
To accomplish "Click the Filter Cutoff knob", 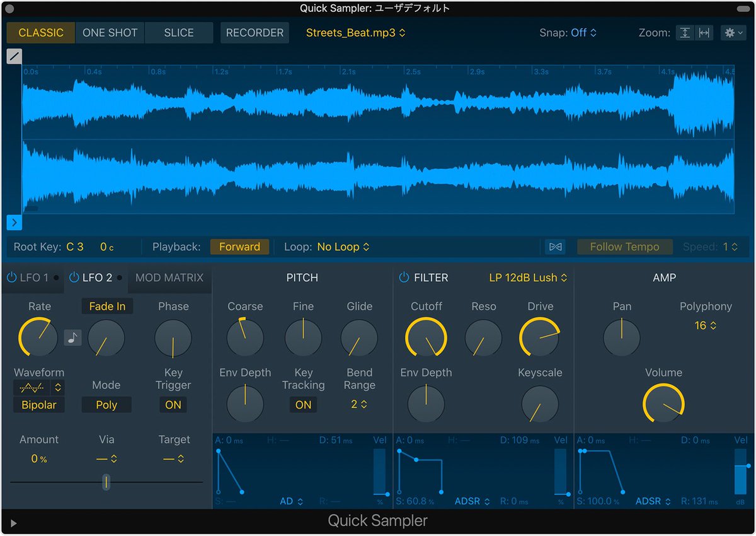I will click(x=426, y=337).
